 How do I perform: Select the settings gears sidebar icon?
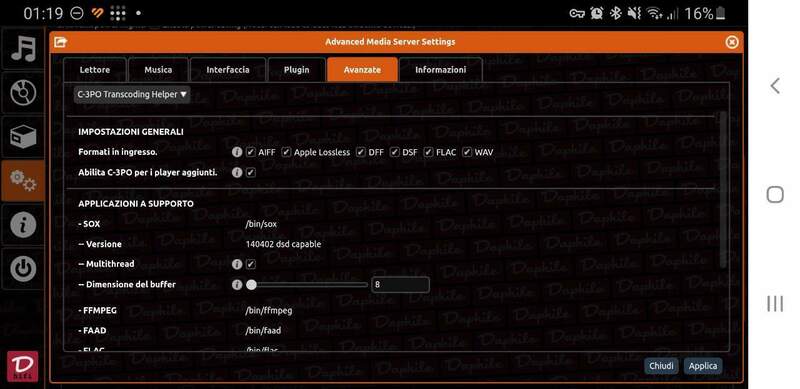[22, 180]
